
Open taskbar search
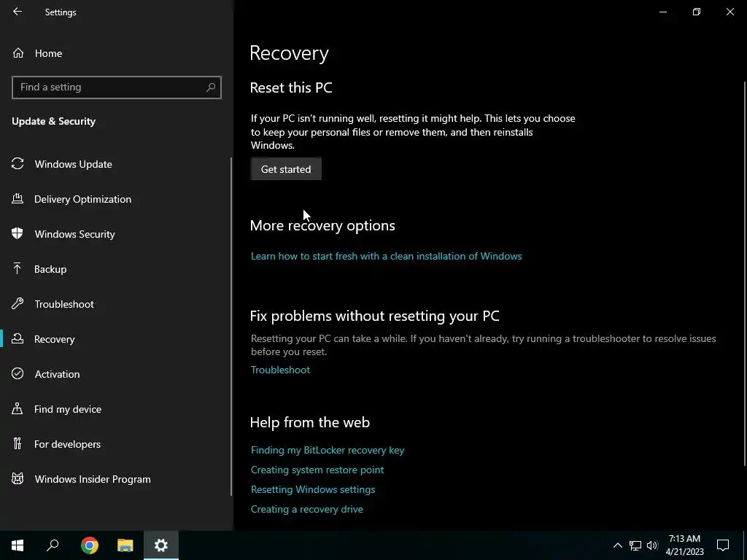click(53, 545)
